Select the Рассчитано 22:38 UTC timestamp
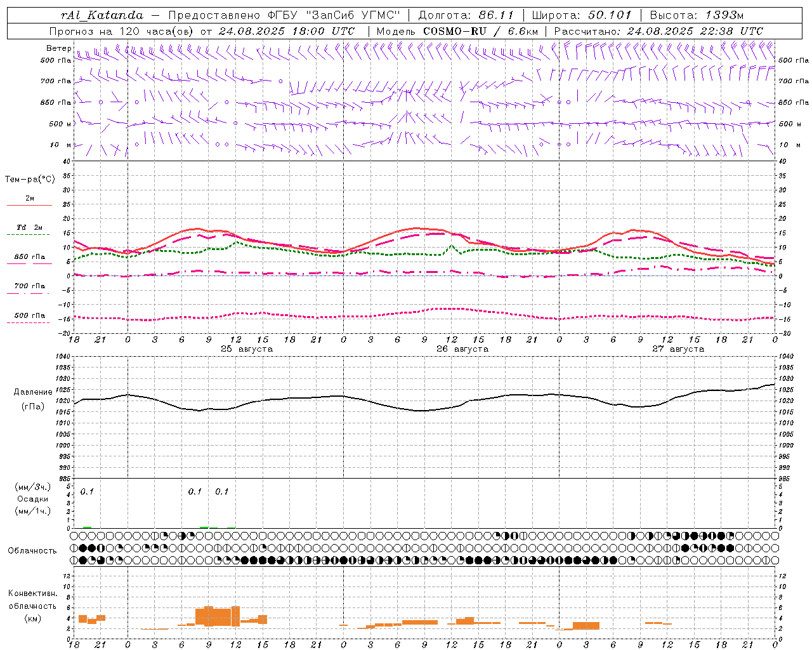This screenshot has height=650, width=812. click(x=658, y=31)
